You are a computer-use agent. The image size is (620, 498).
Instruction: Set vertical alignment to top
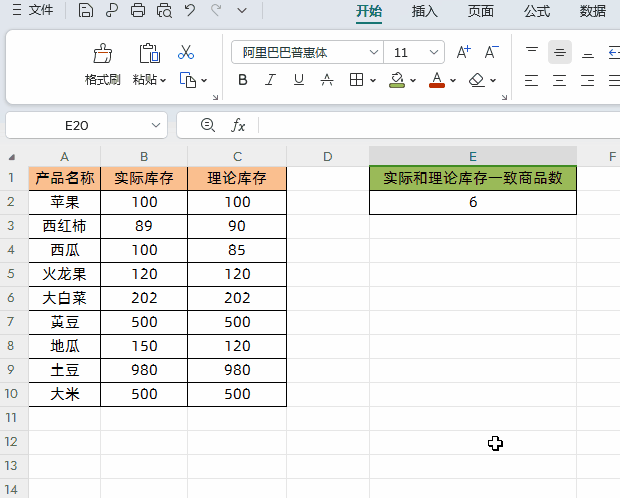click(532, 52)
